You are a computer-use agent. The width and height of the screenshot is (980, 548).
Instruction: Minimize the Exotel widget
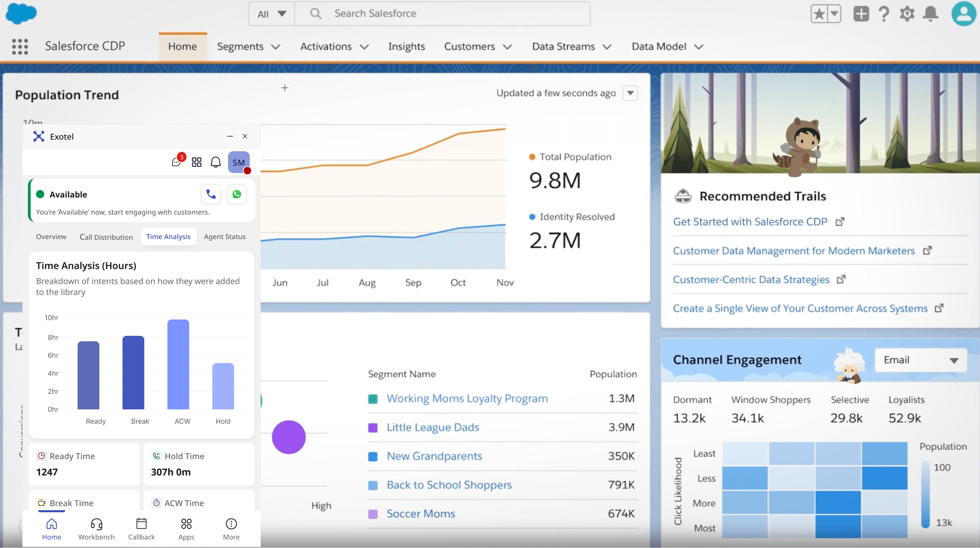(230, 136)
